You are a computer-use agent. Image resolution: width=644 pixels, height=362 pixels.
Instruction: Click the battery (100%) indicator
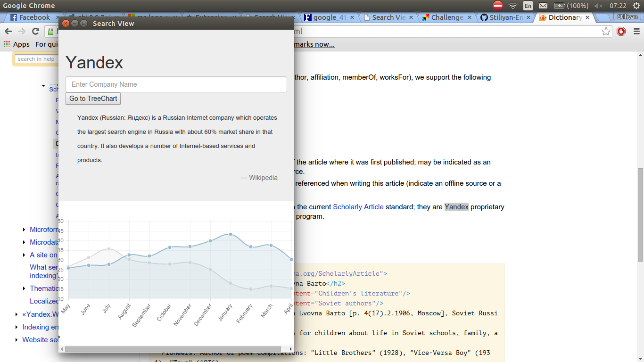(x=571, y=6)
